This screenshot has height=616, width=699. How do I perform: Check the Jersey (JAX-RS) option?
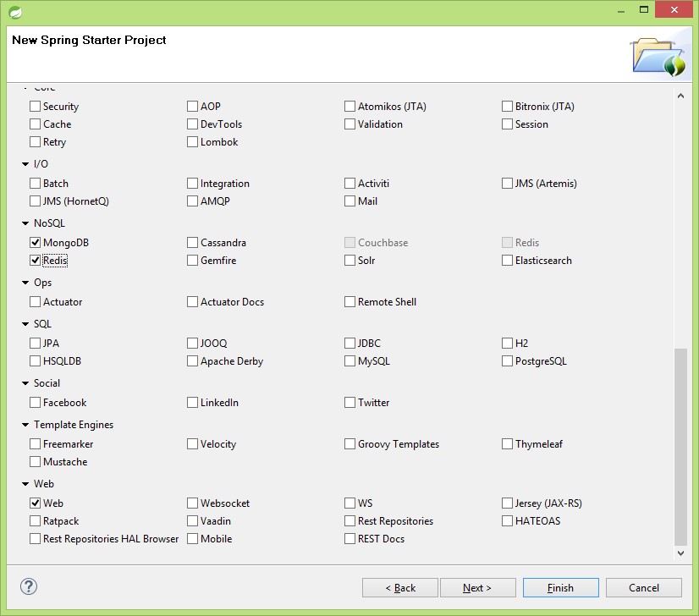(507, 503)
